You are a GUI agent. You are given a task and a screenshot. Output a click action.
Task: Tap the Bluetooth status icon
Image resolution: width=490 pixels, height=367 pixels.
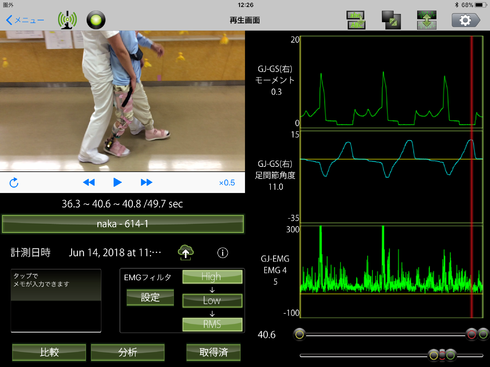[x=457, y=5]
